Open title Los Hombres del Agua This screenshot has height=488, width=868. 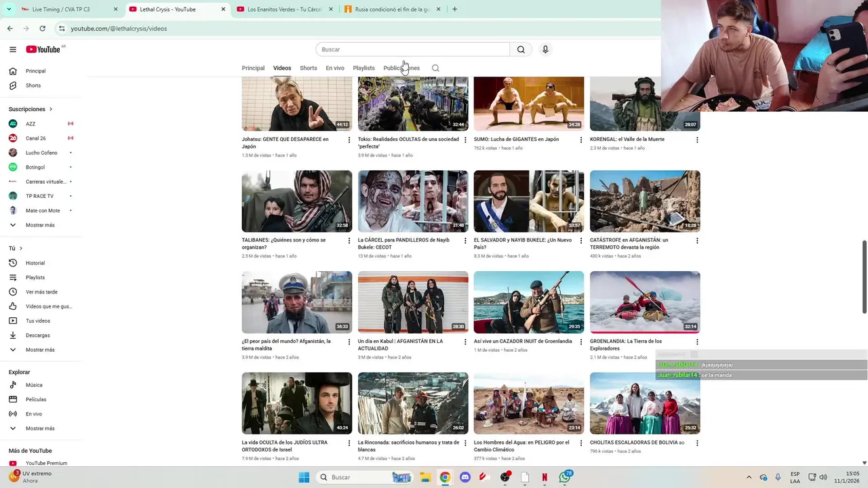point(521,446)
